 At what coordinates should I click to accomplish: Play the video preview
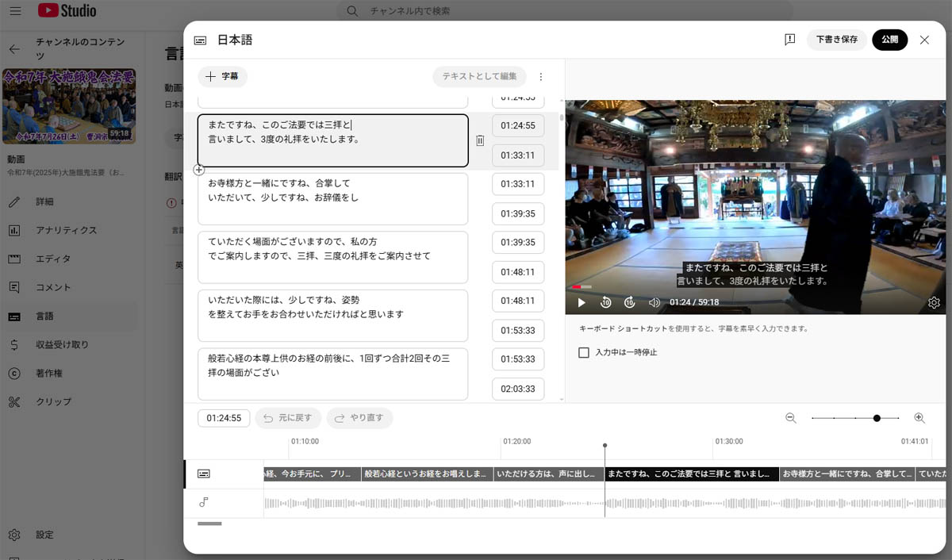(582, 302)
